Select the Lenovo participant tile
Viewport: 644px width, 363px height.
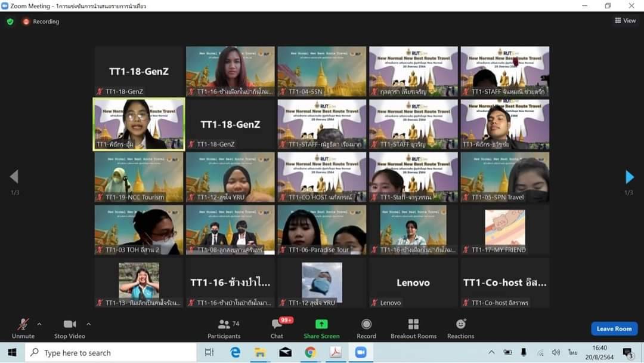click(x=413, y=282)
